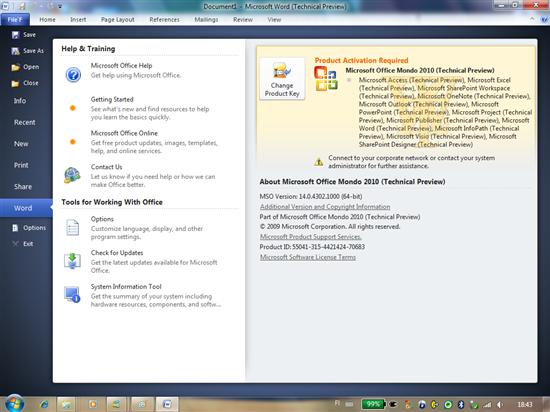Click the Microsoft Office Help title

click(x=121, y=66)
